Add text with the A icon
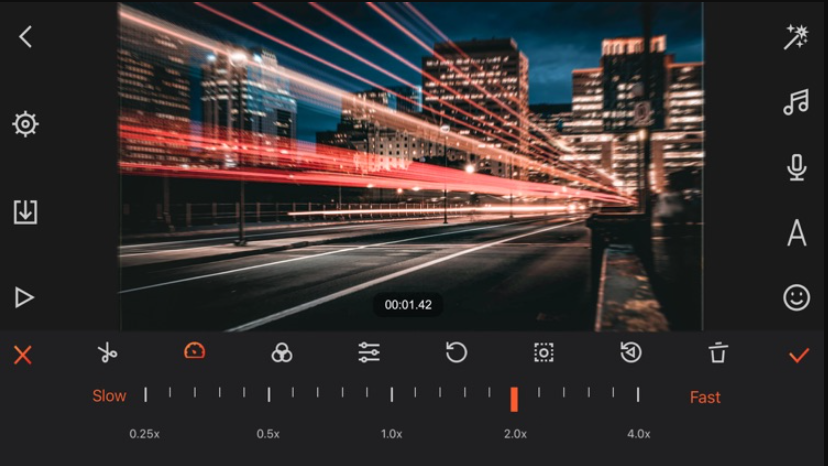Image resolution: width=828 pixels, height=466 pixels. (x=797, y=233)
